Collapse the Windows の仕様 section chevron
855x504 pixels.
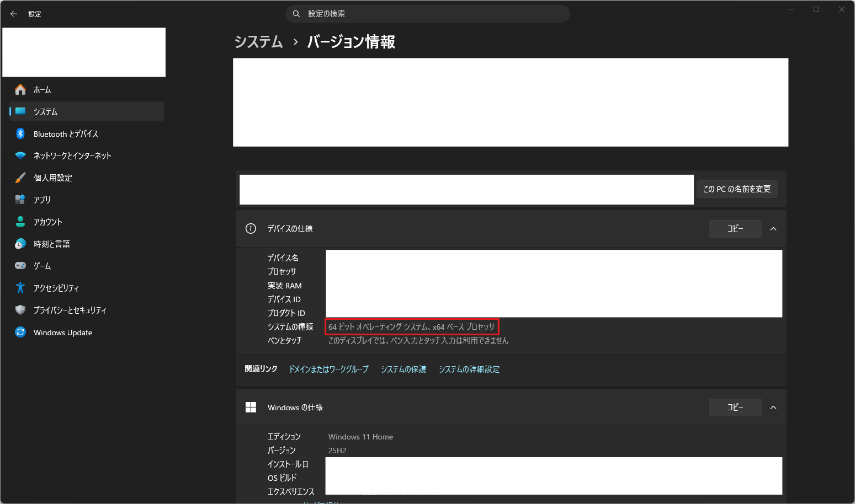(x=773, y=408)
